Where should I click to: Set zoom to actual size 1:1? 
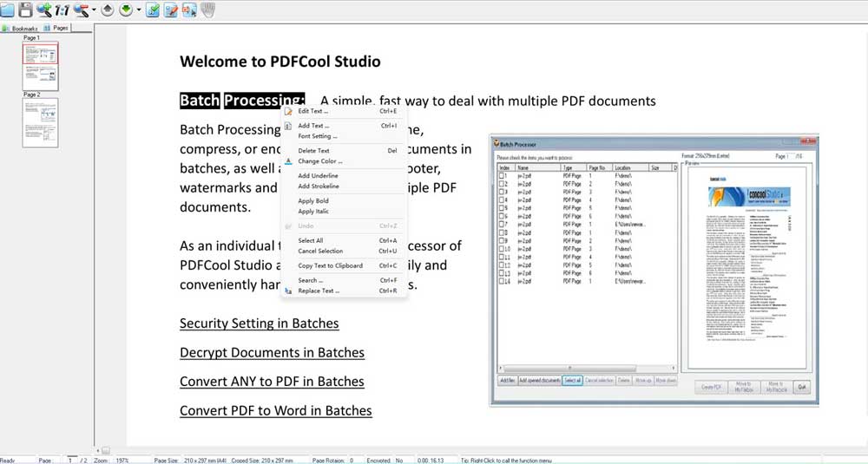[62, 10]
